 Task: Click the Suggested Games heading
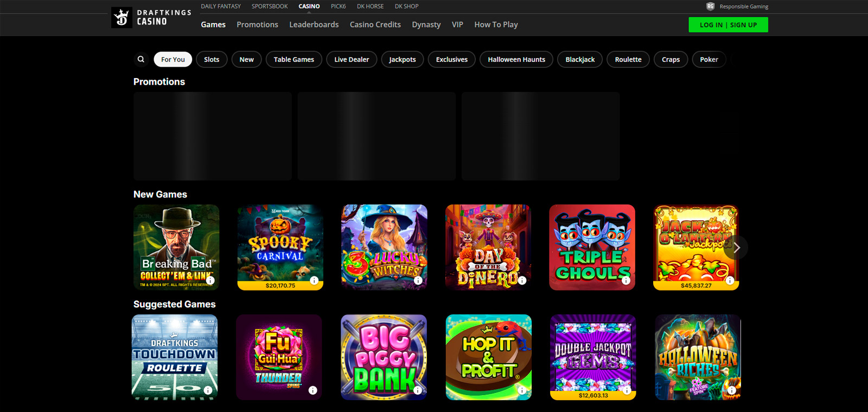[175, 304]
